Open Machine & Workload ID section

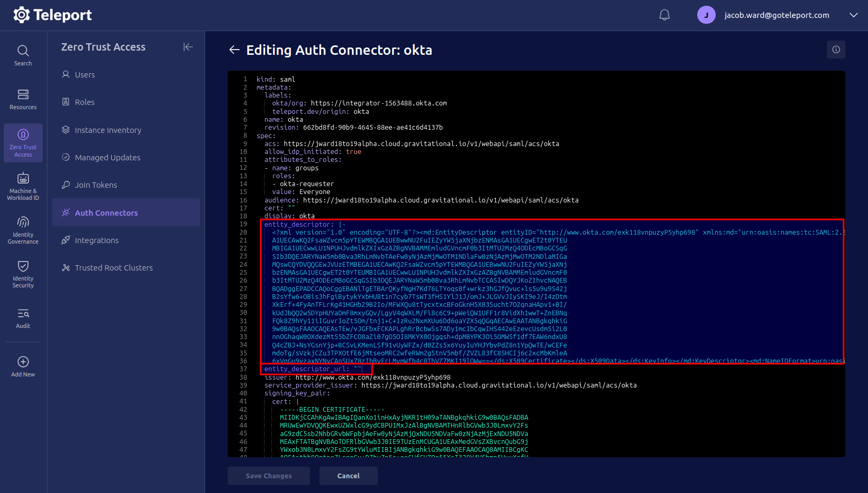[23, 186]
